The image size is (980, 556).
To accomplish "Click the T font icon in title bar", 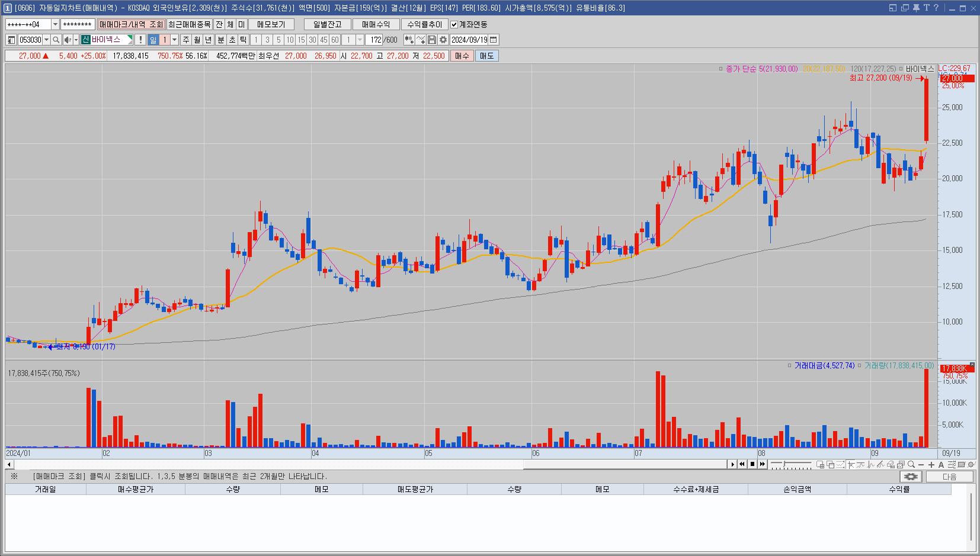I will pos(926,8).
